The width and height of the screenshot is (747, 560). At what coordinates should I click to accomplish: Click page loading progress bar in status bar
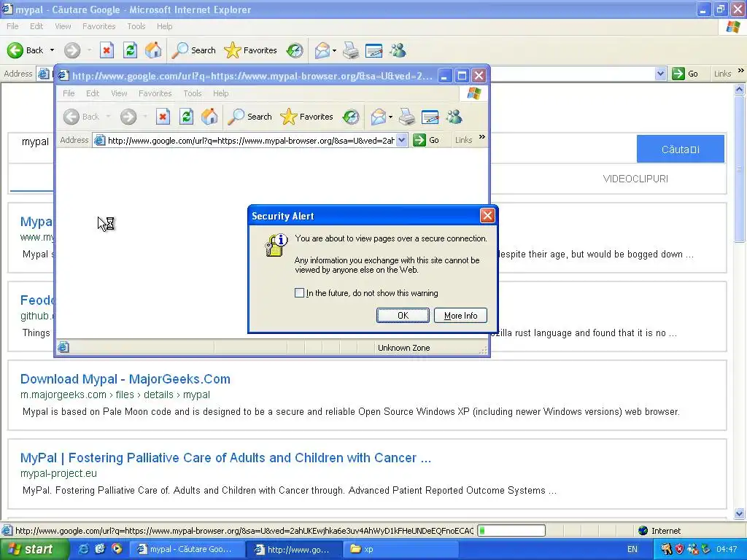tap(511, 531)
